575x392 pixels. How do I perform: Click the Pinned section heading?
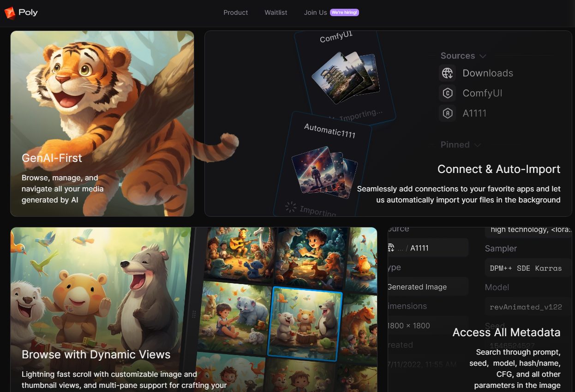455,145
